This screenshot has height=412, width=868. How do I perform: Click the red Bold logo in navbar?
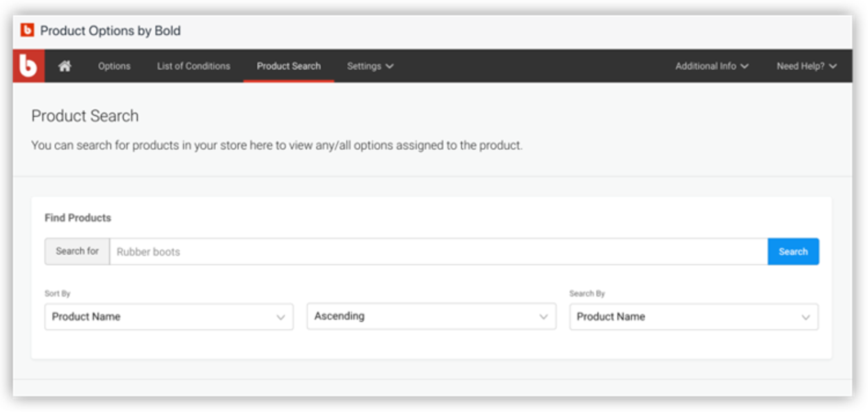28,66
